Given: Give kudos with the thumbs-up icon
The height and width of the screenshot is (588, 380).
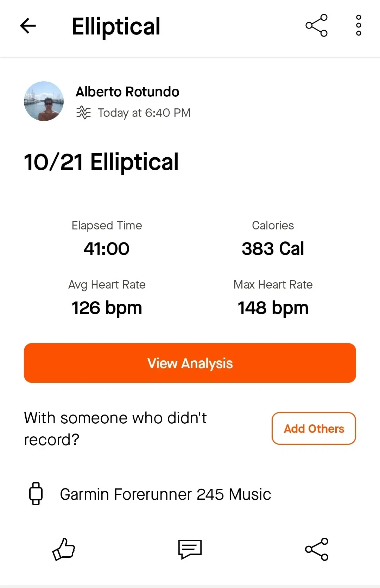Looking at the screenshot, I should click(x=64, y=549).
